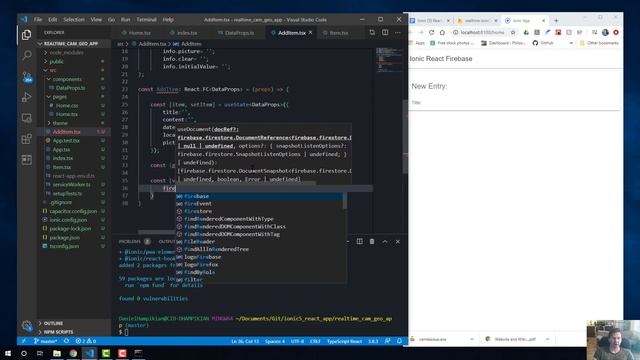Open the Github bookmark in Chrome

(543, 43)
